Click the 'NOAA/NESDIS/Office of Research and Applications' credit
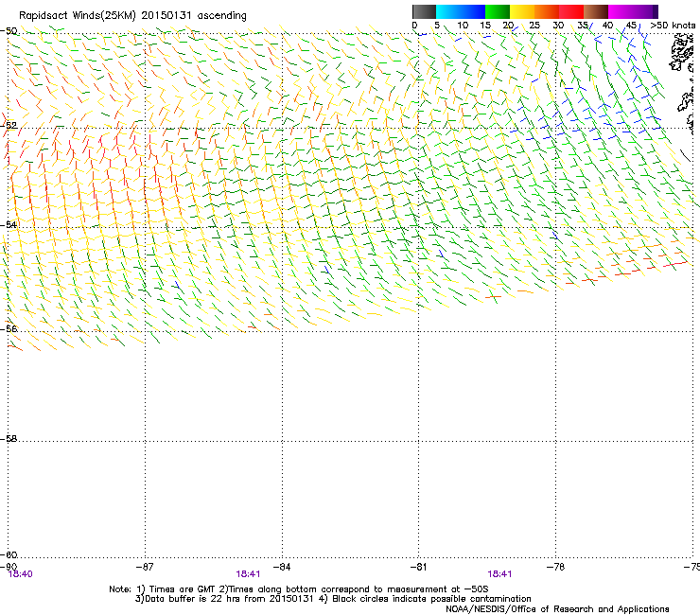Image resolution: width=700 pixels, height=615 pixels. click(x=557, y=609)
